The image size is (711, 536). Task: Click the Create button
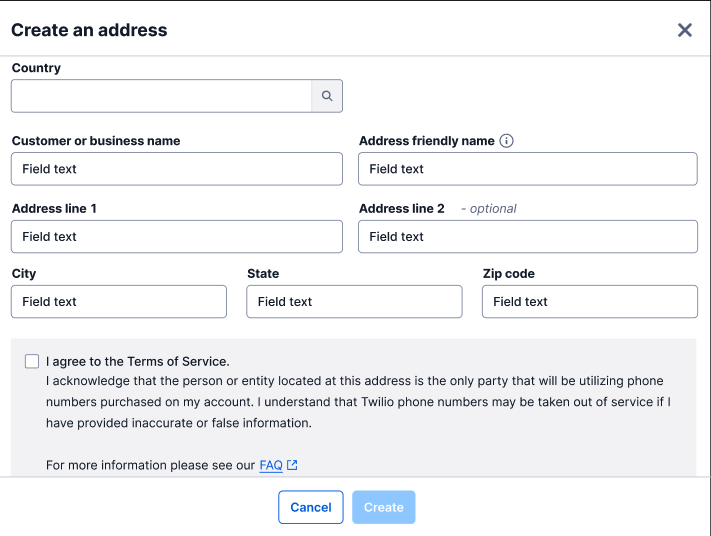pos(383,508)
